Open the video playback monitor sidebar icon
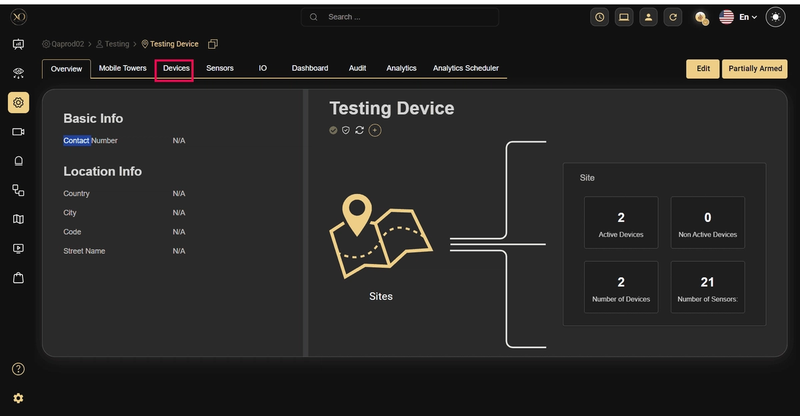The width and height of the screenshot is (800, 416). pos(18,249)
